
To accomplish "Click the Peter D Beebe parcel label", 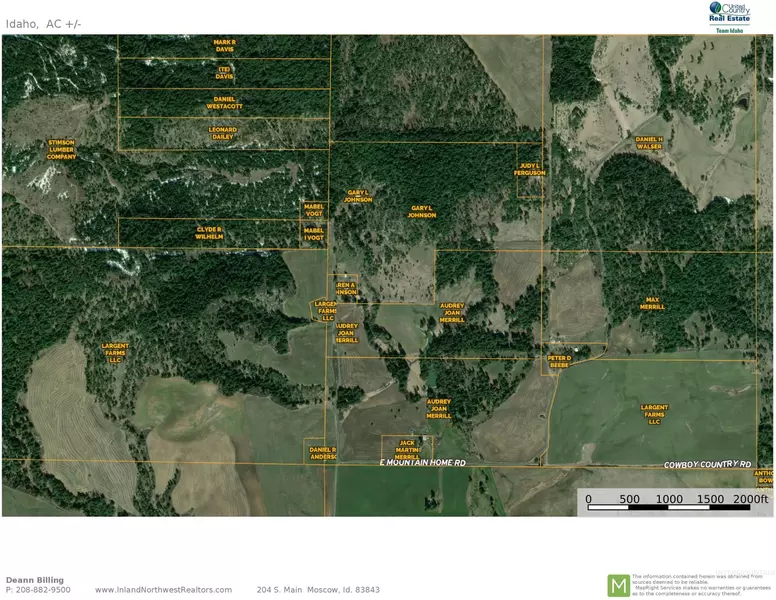I will 559,361.
